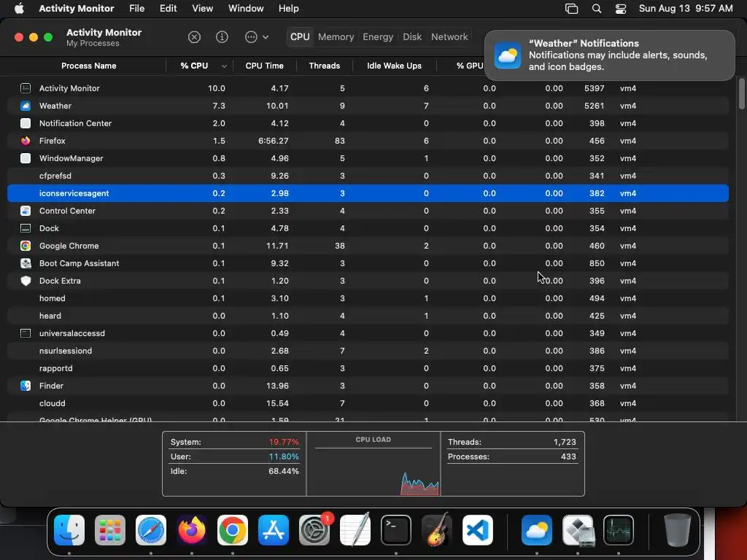Screen dimensions: 747x560
Task: Open the ellipsis more-options toolbar menu
Action: (256, 37)
